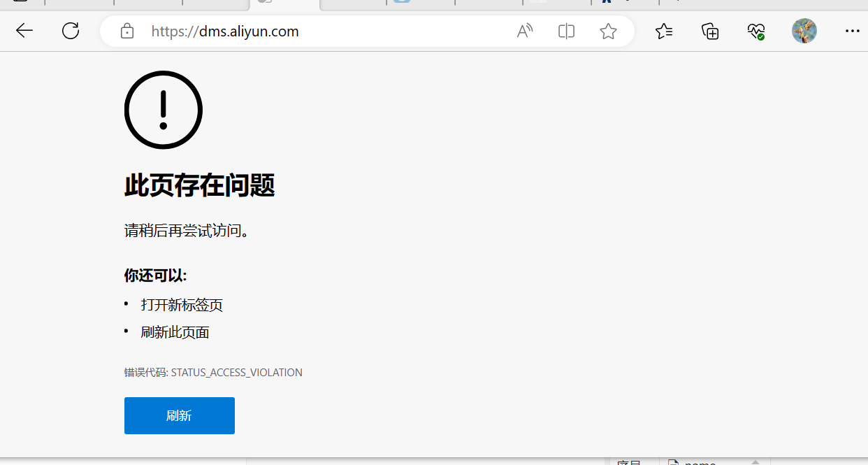
Task: Open the Favorites list icon
Action: (x=664, y=31)
